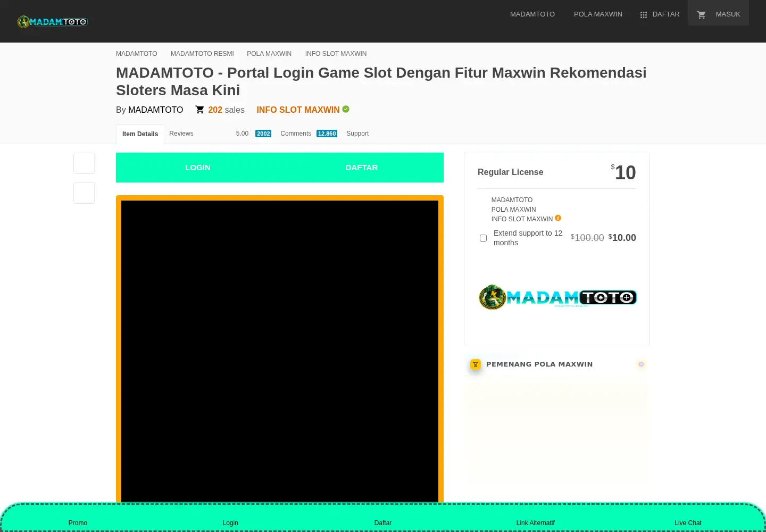The width and height of the screenshot is (766, 532).
Task: Tick the Extend support to 12 months checkbox
Action: click(x=483, y=238)
